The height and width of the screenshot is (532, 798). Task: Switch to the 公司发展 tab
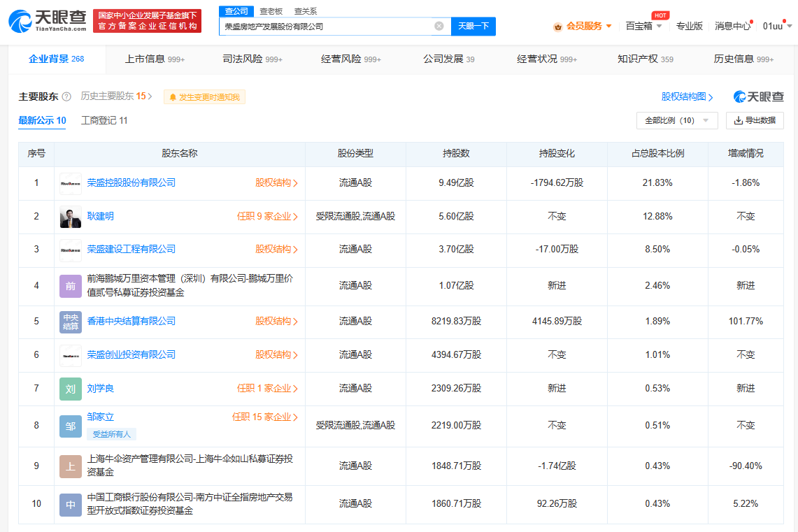pos(448,59)
